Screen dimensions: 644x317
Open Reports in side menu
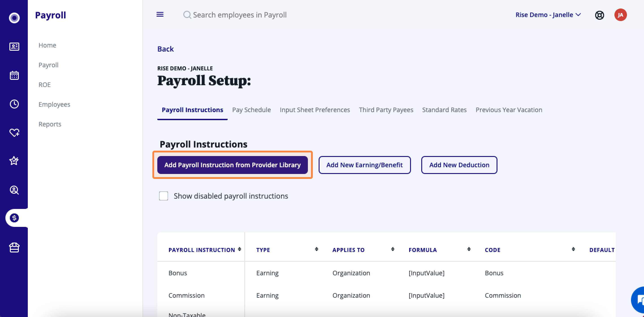(50, 124)
